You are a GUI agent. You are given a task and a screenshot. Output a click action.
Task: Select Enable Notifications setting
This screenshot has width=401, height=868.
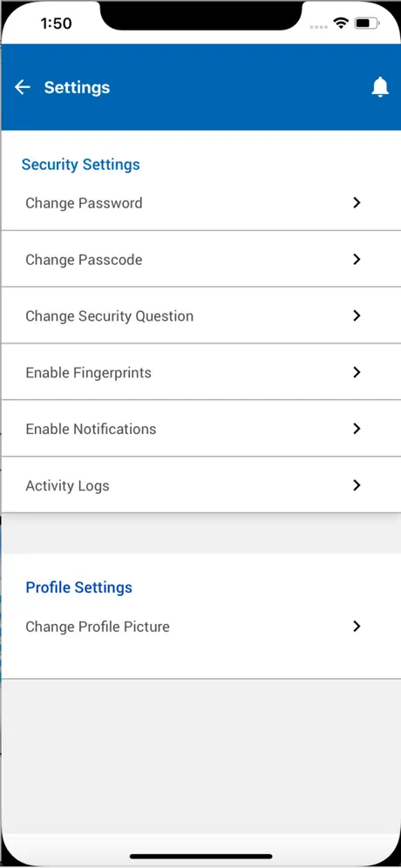point(200,429)
